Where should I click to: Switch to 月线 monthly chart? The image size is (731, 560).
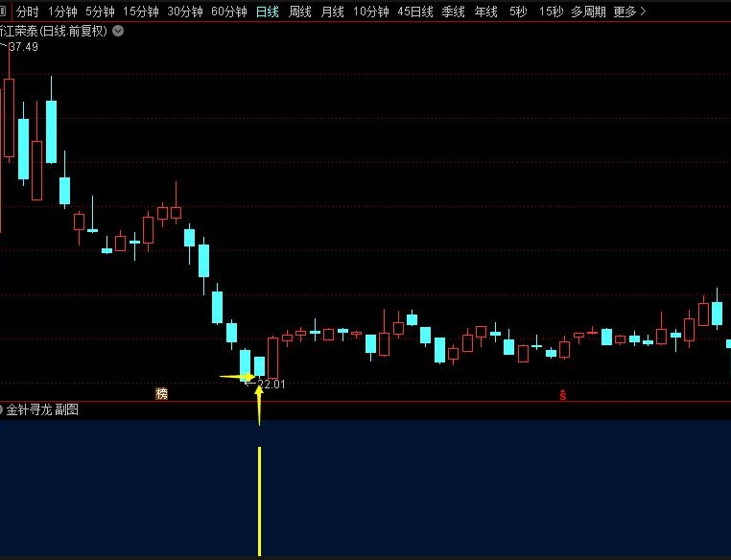click(332, 12)
